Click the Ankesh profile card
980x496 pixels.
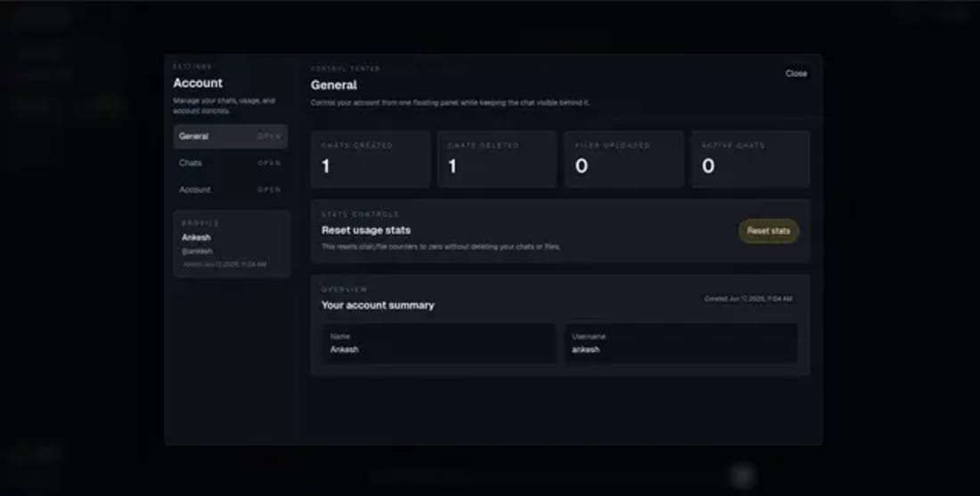pos(232,244)
